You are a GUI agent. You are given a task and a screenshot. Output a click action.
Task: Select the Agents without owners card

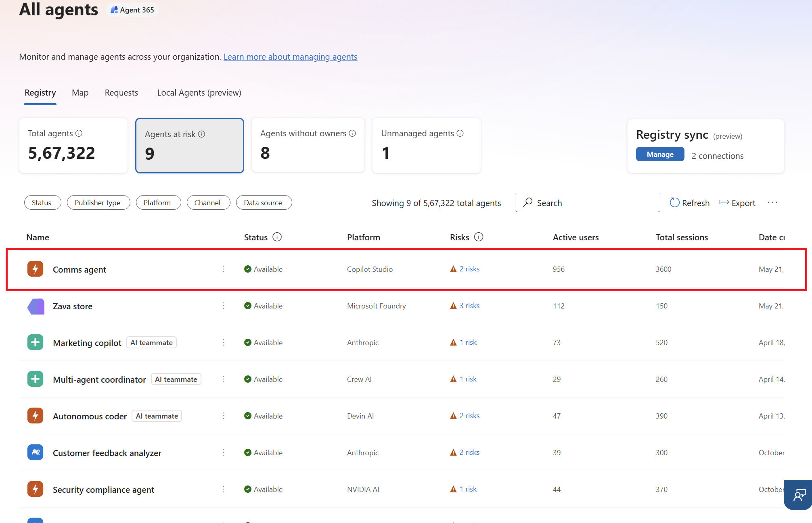(308, 146)
